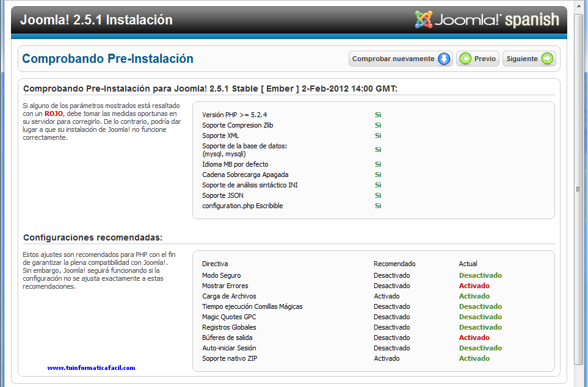Click the 'Si' value for Versión PHP

pos(378,115)
